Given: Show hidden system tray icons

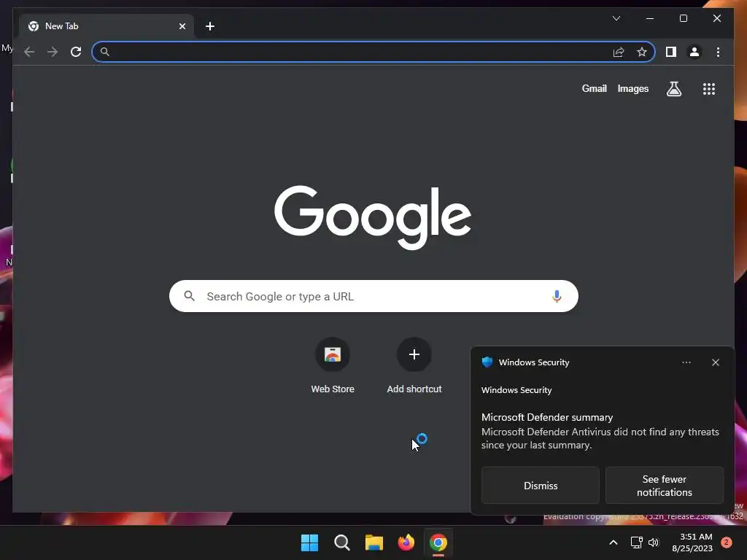Looking at the screenshot, I should tap(613, 542).
